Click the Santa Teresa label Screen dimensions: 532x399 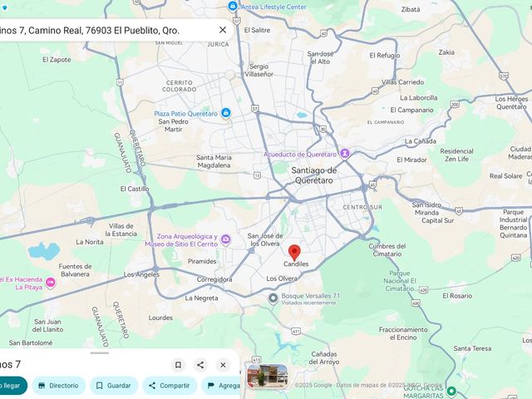[x=472, y=348]
